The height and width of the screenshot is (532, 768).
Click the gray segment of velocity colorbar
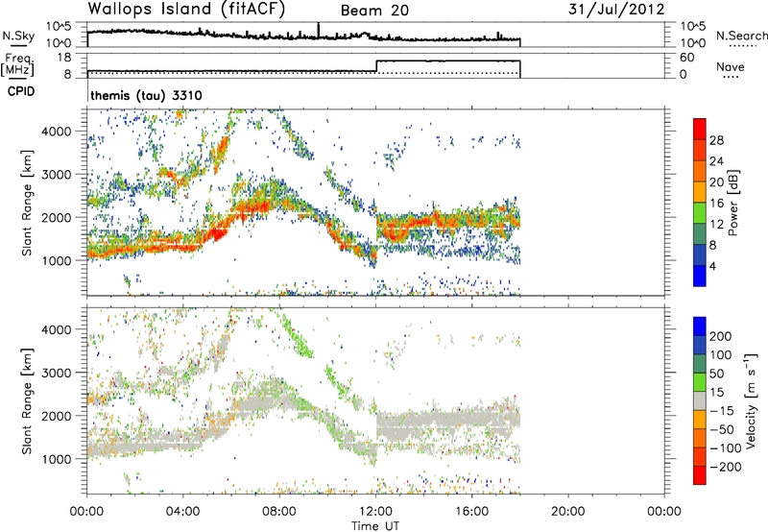pos(700,400)
